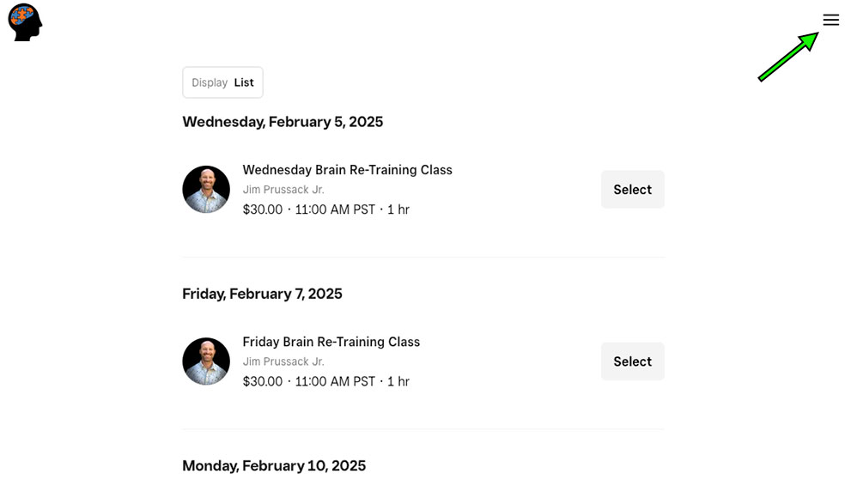Select the Wednesday Brain Re-Training Class
This screenshot has height=504, width=851.
[x=632, y=190]
